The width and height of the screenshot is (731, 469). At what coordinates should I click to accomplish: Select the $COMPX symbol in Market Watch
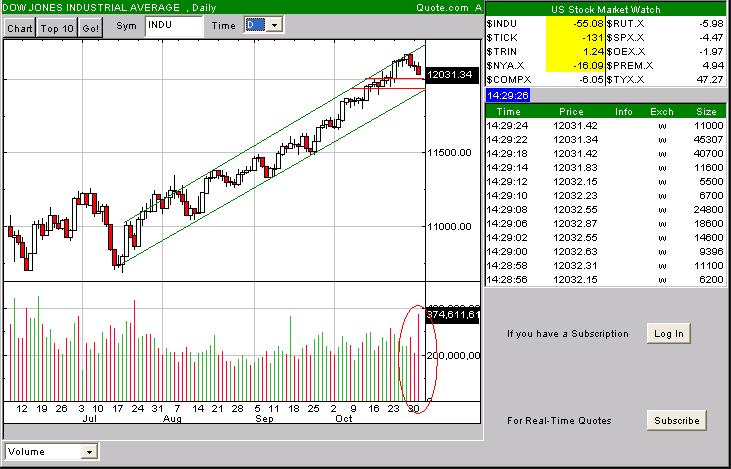coord(508,80)
